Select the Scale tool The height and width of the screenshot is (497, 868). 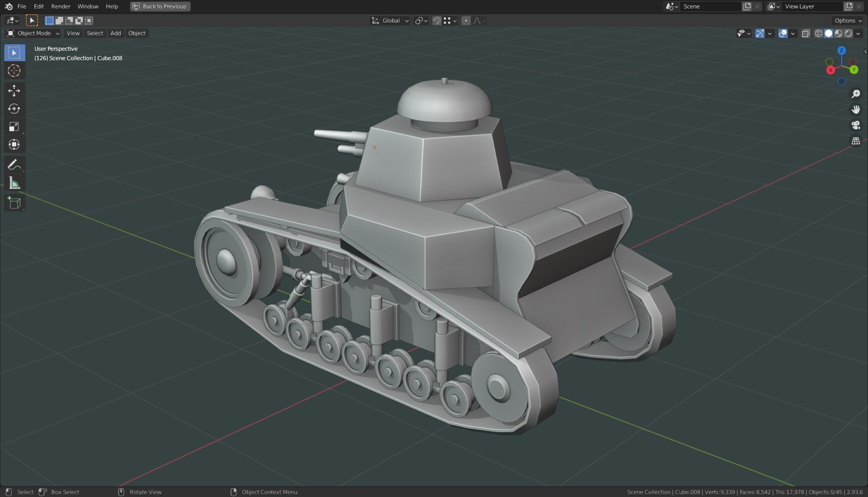pos(14,126)
